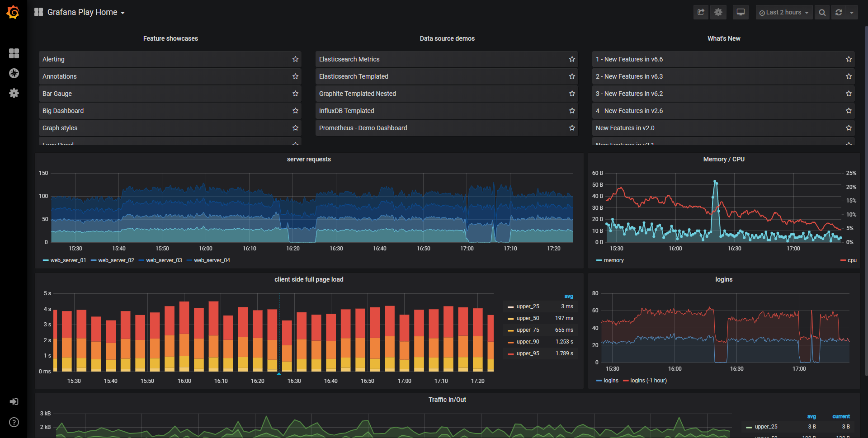This screenshot has height=438, width=868.
Task: Open the Help question mark icon
Action: click(x=14, y=422)
